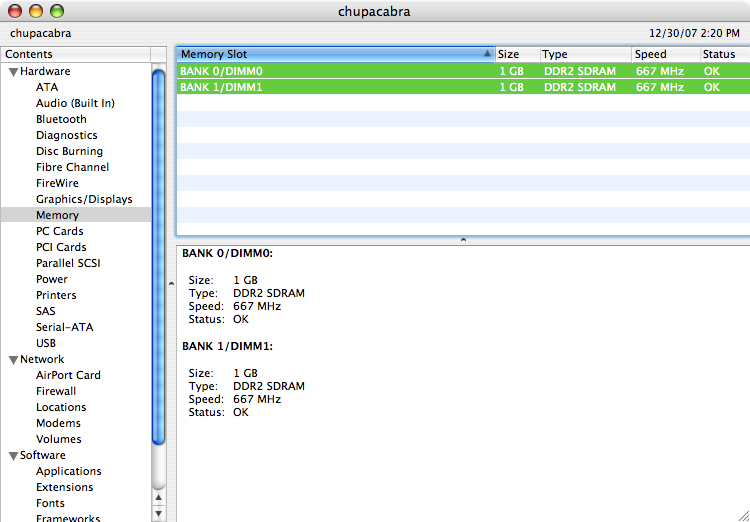Select Diagnostics in the Contents list
Image resolution: width=750 pixels, height=522 pixels.
66,135
